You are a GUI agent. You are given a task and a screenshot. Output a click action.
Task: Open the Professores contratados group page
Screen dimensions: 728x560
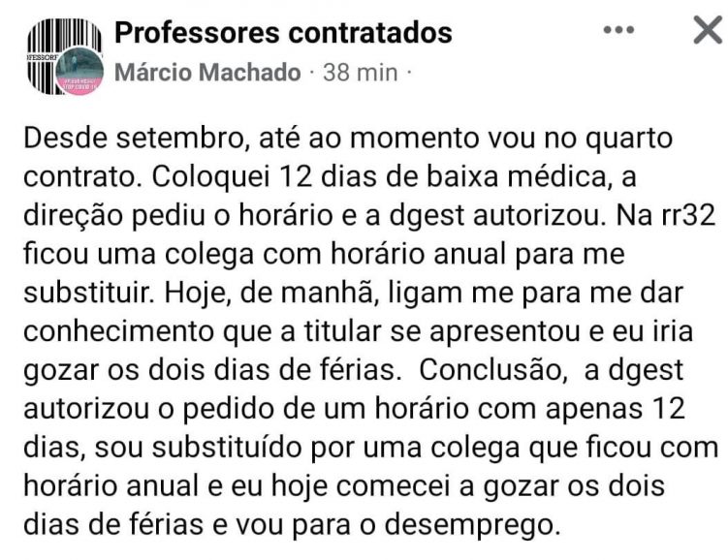tap(283, 33)
